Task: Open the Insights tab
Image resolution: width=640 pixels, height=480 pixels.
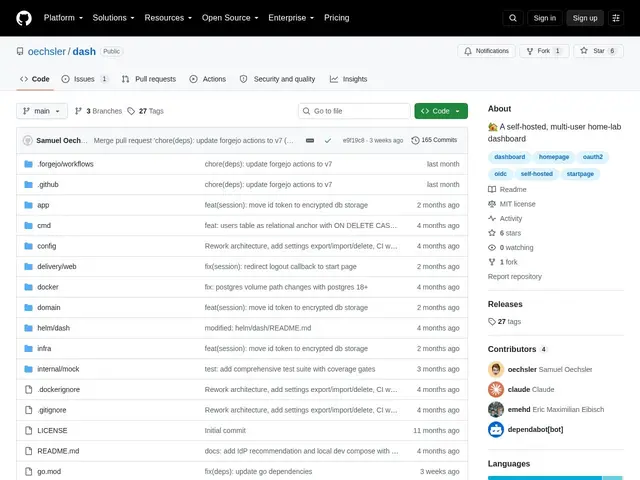Action: [x=349, y=79]
